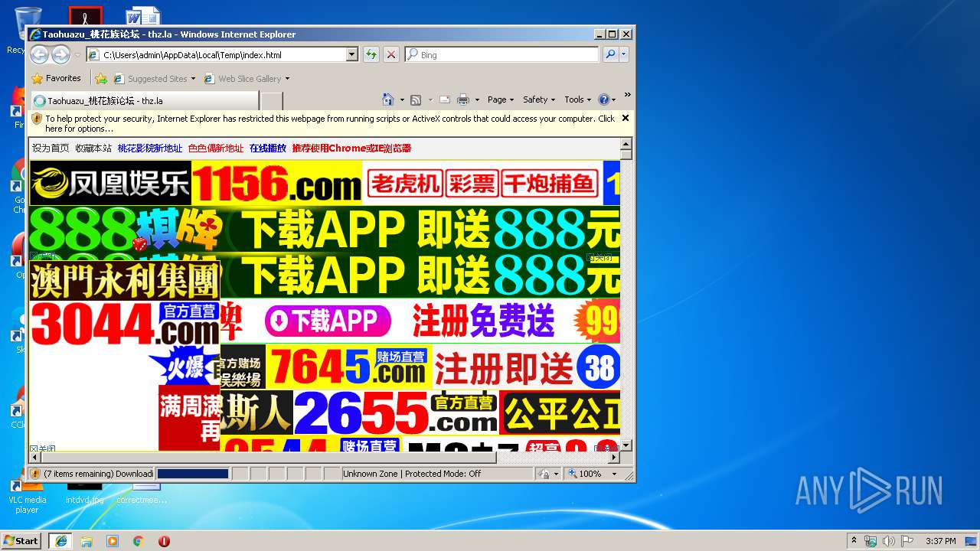The height and width of the screenshot is (551, 980).
Task: Open the 色色偶新地址 link
Action: pos(216,148)
